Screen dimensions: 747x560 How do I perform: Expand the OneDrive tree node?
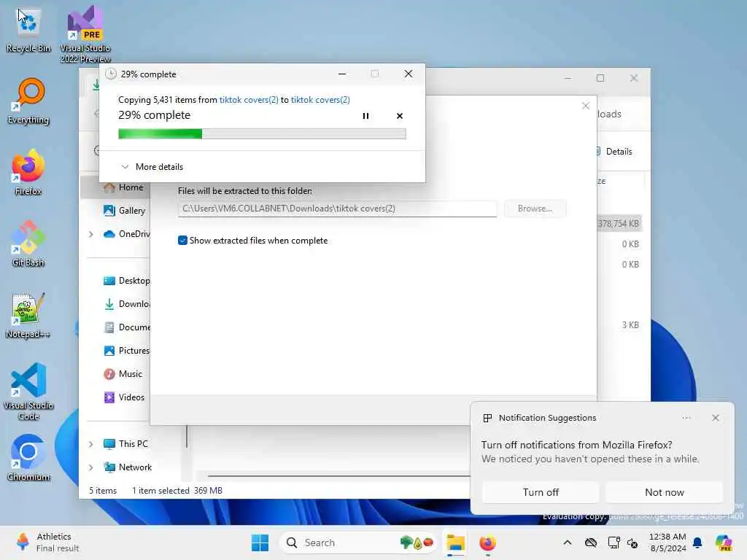tap(91, 234)
